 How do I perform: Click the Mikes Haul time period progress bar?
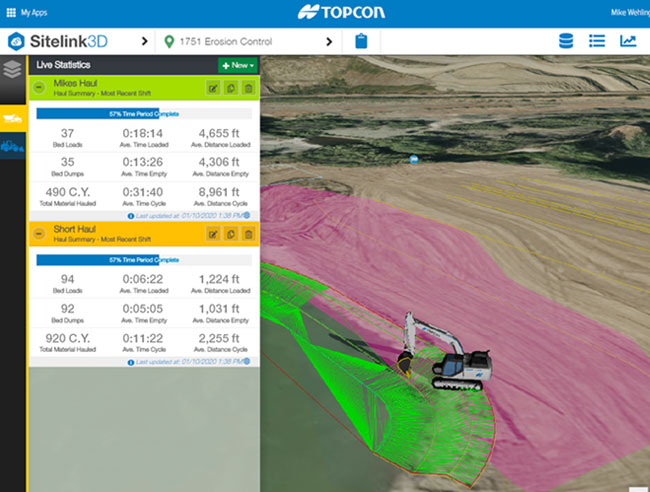coord(143,114)
